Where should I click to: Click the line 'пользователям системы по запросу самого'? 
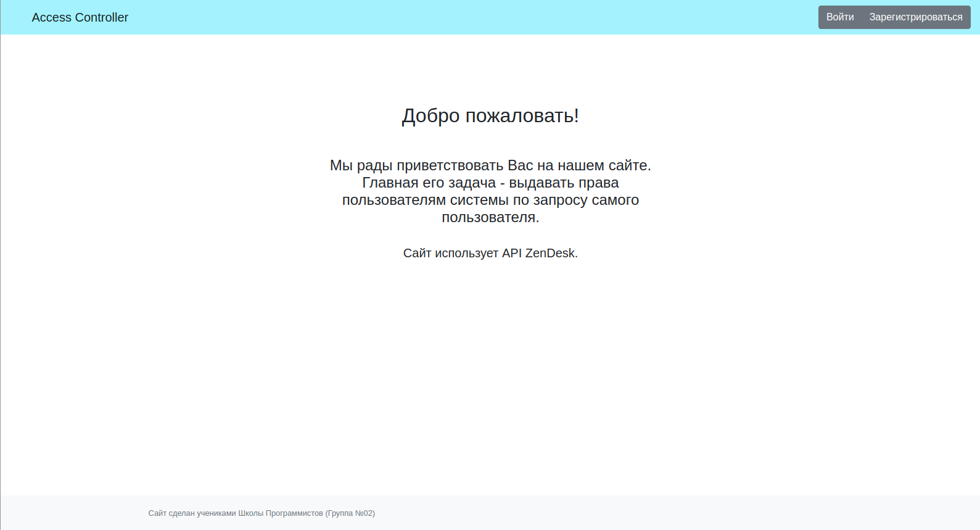[x=490, y=200]
